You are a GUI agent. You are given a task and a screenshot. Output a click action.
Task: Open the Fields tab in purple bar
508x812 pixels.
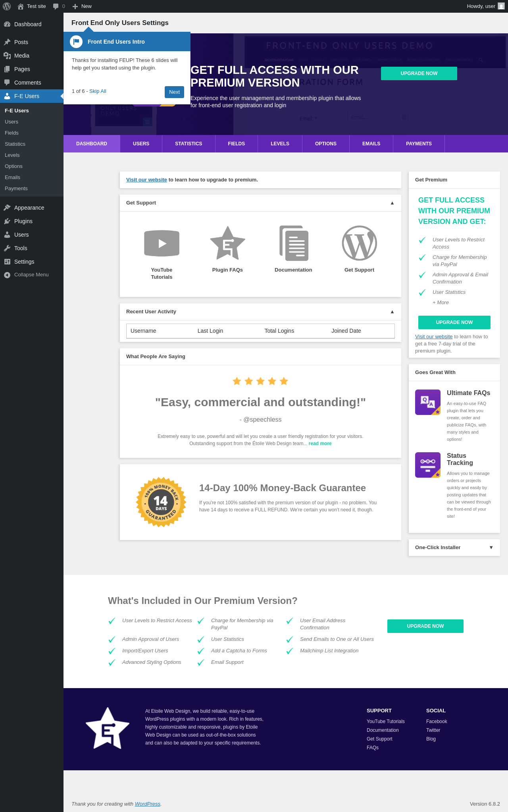click(237, 144)
